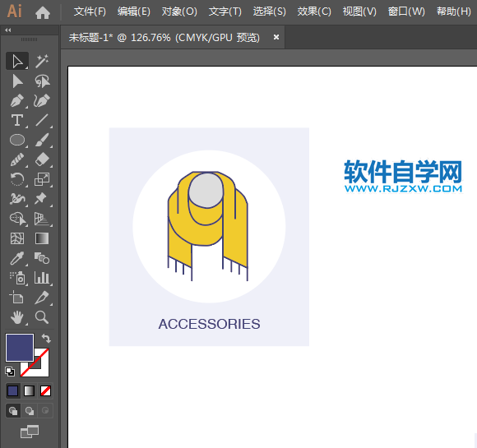Select the Warp/Width tool
477x448 pixels.
coord(17,199)
